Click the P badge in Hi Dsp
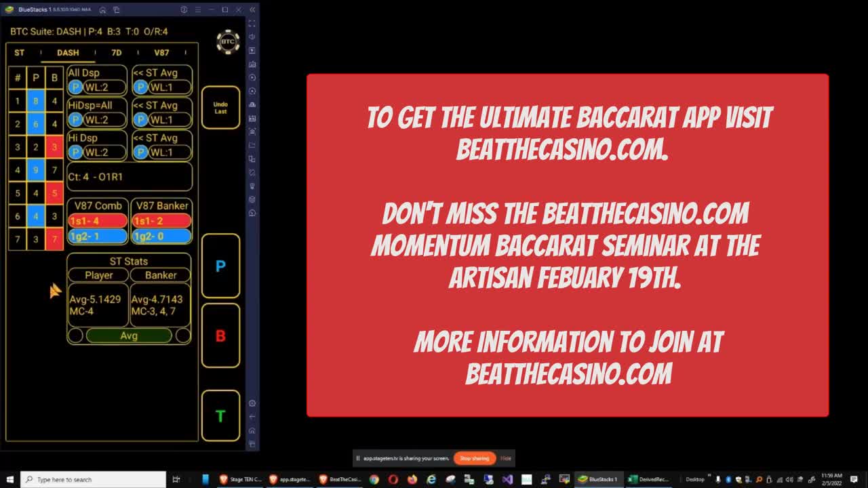This screenshot has height=488, width=868. [x=75, y=152]
